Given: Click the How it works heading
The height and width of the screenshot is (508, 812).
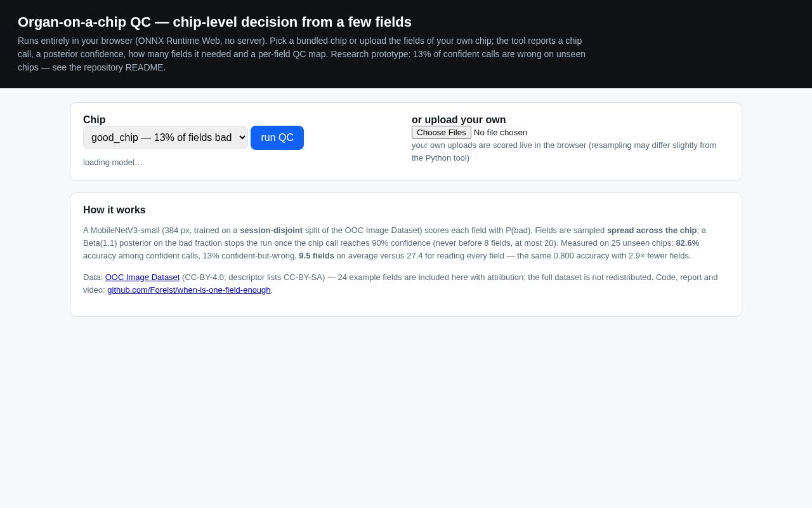Looking at the screenshot, I should tap(114, 210).
